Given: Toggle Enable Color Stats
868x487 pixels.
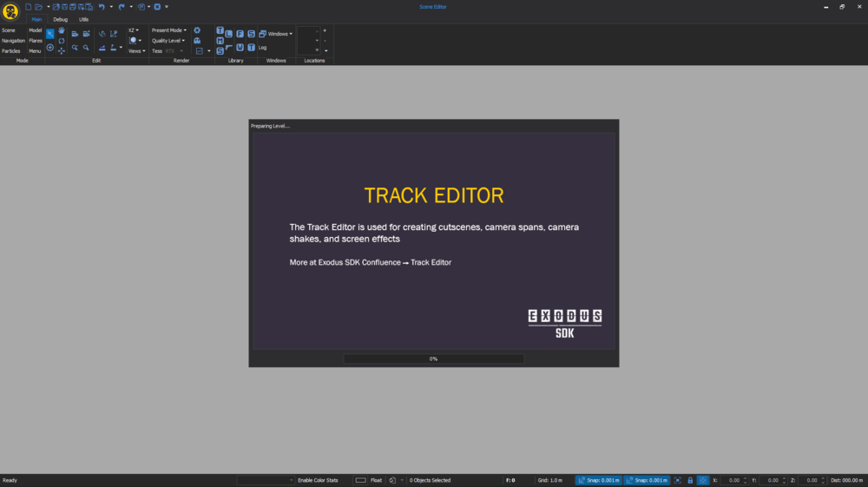Looking at the screenshot, I should click(x=318, y=480).
